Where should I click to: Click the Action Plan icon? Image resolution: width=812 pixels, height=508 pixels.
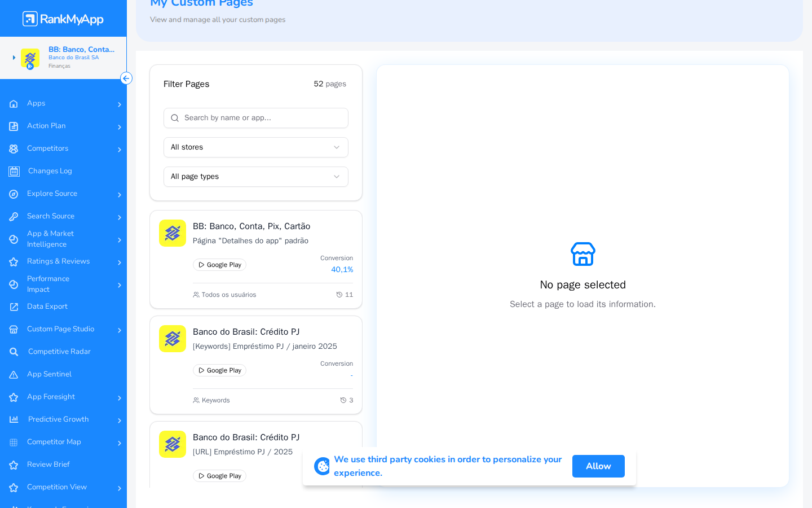coord(14,126)
